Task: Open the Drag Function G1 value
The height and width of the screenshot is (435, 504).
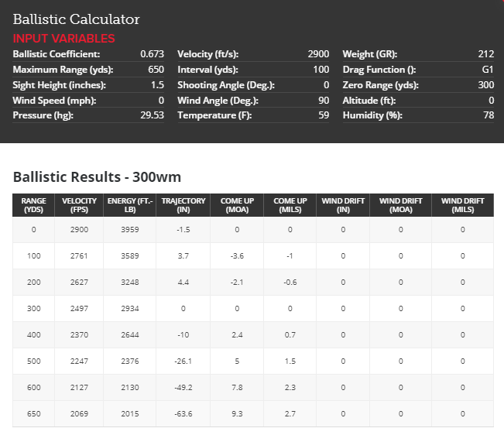Action: pyautogui.click(x=488, y=70)
